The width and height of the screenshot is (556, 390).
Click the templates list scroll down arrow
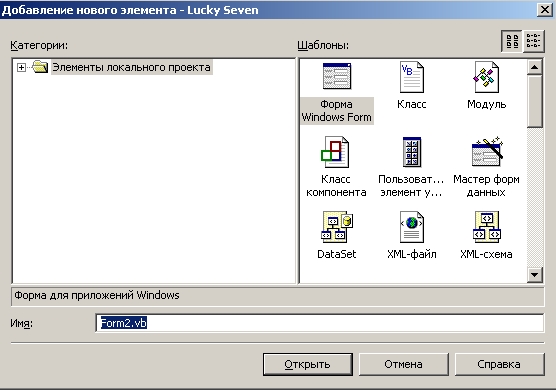tap(534, 275)
